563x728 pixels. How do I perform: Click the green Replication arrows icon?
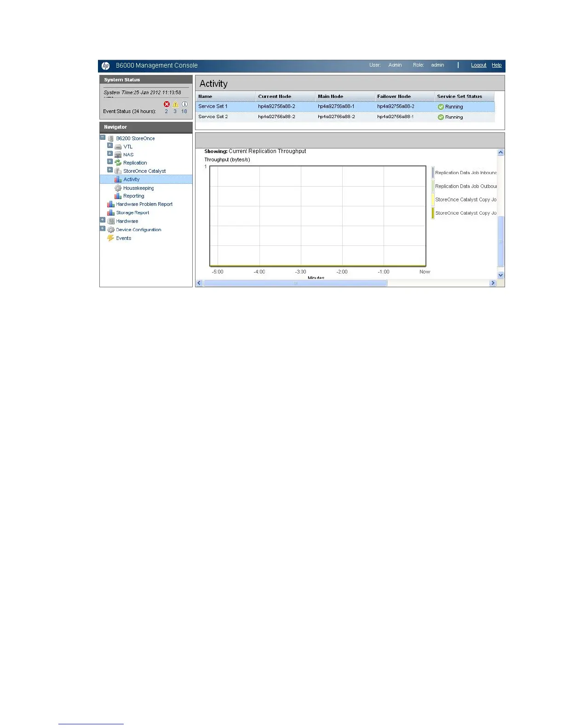[118, 163]
